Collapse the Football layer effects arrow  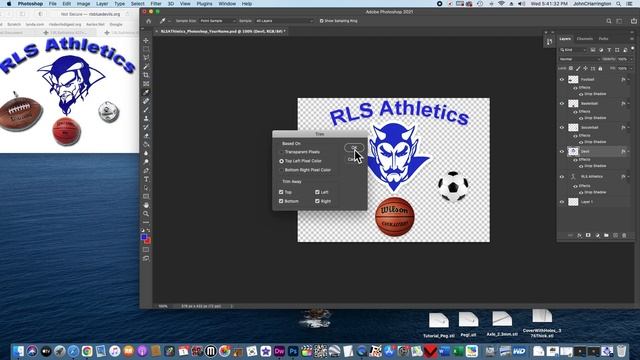629,80
